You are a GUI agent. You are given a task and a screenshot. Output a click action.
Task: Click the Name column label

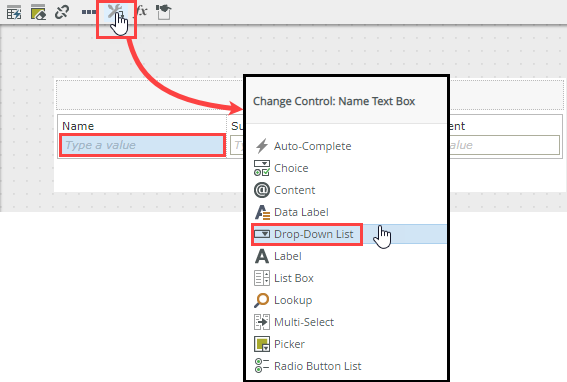pos(78,126)
